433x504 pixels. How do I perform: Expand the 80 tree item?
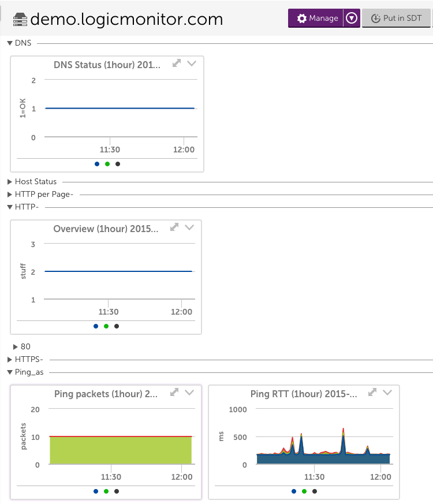click(16, 347)
